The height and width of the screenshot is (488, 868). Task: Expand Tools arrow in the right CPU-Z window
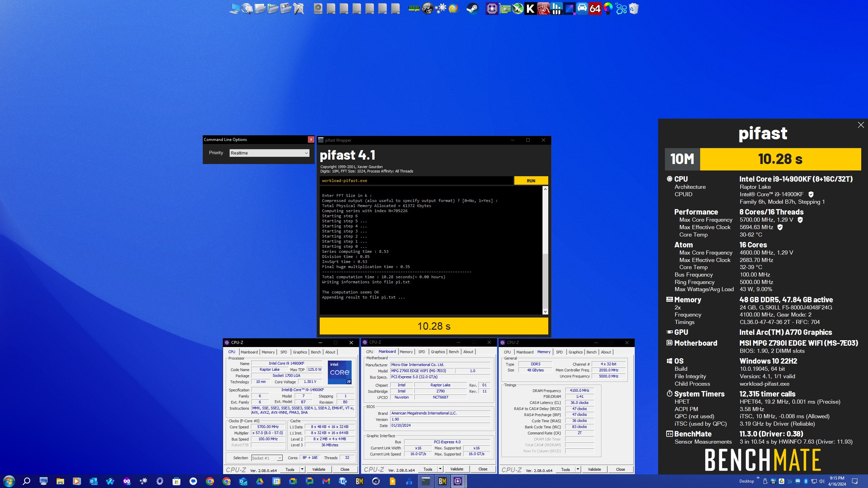click(578, 469)
